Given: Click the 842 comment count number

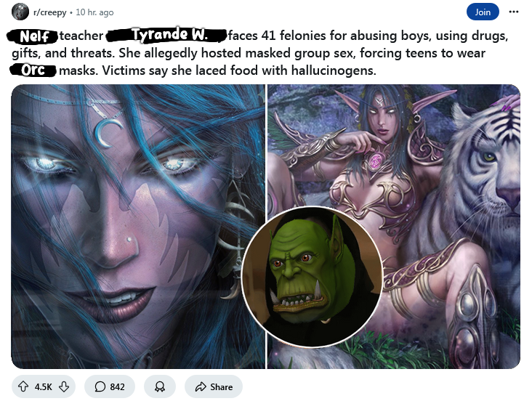Looking at the screenshot, I should click(118, 386).
